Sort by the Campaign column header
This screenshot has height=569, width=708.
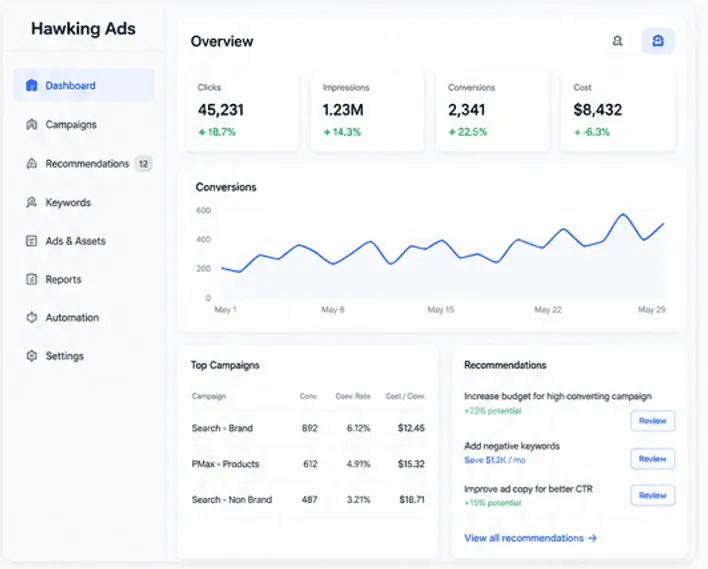pos(209,396)
